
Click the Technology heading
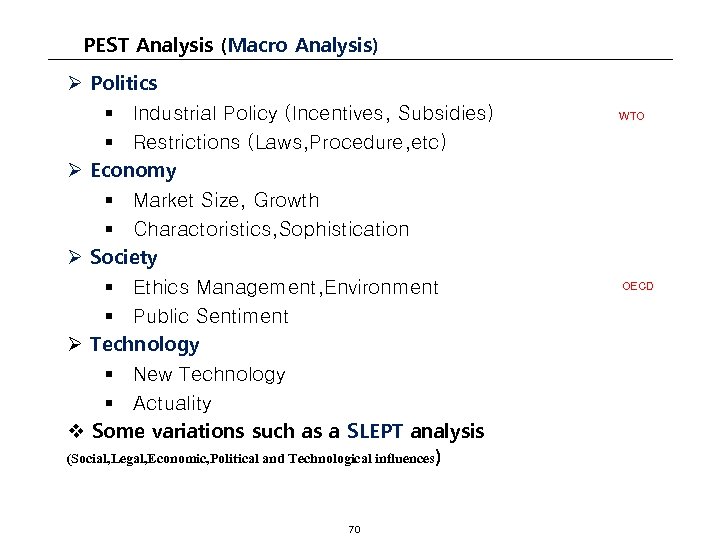(144, 345)
